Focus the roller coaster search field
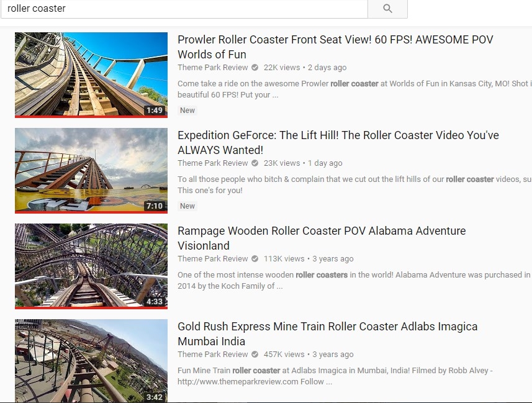 [184, 9]
